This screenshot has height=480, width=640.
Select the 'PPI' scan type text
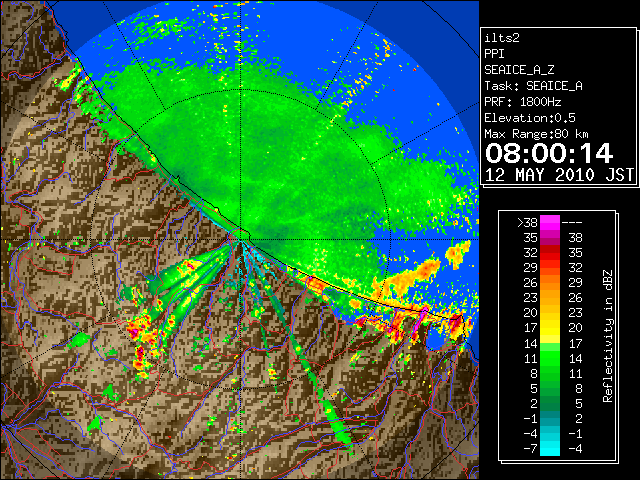(x=494, y=54)
